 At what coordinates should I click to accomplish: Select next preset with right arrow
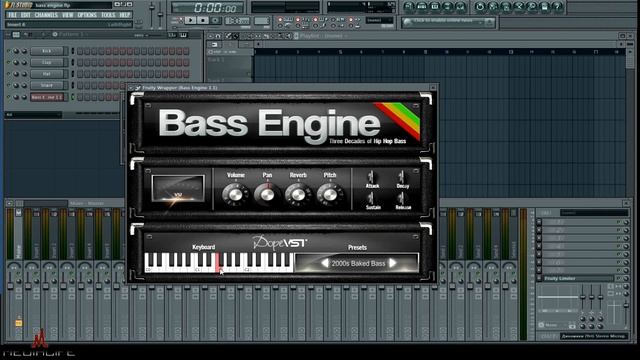(392, 263)
